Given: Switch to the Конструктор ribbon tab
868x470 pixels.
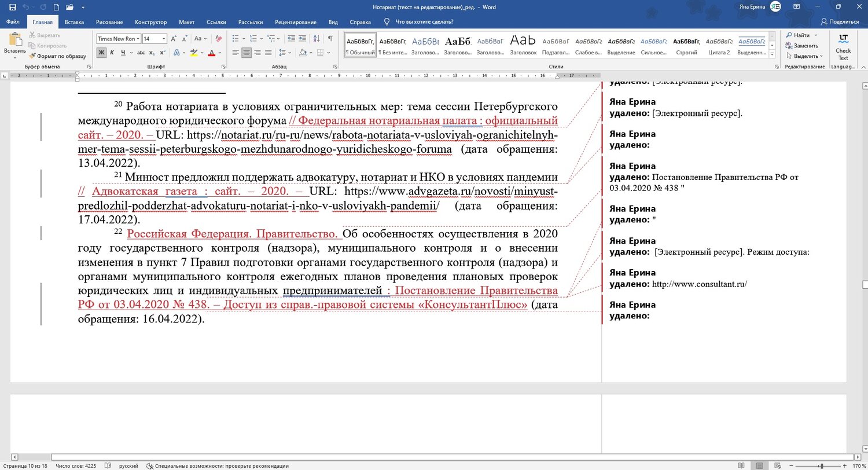Looking at the screenshot, I should pyautogui.click(x=151, y=22).
